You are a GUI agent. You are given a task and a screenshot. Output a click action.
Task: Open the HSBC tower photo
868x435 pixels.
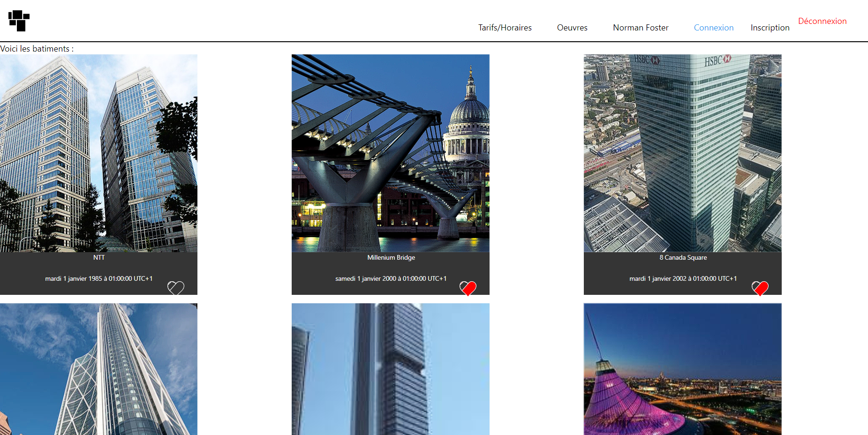(x=682, y=153)
